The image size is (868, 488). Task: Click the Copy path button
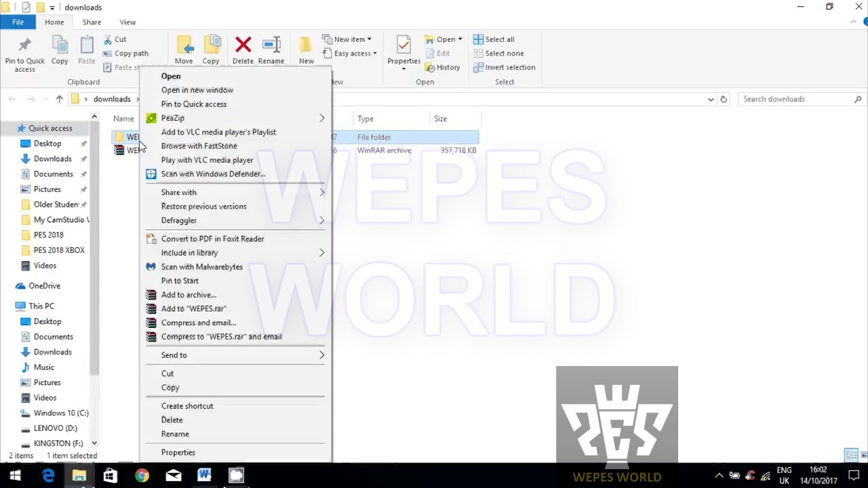[126, 54]
